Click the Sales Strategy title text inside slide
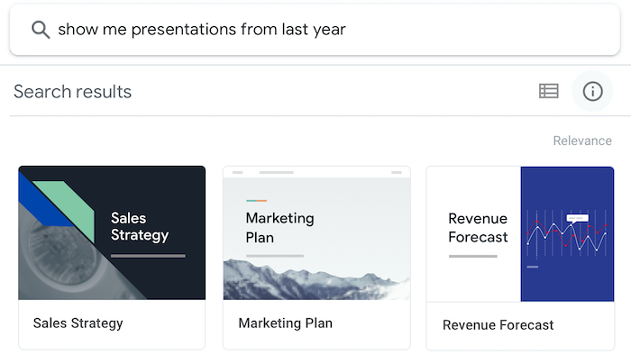Image resolution: width=631 pixels, height=364 pixels. pyautogui.click(x=140, y=226)
